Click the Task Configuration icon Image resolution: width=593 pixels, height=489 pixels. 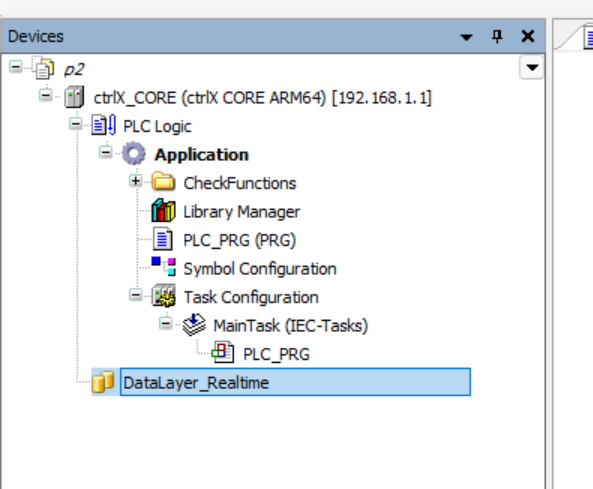163,296
